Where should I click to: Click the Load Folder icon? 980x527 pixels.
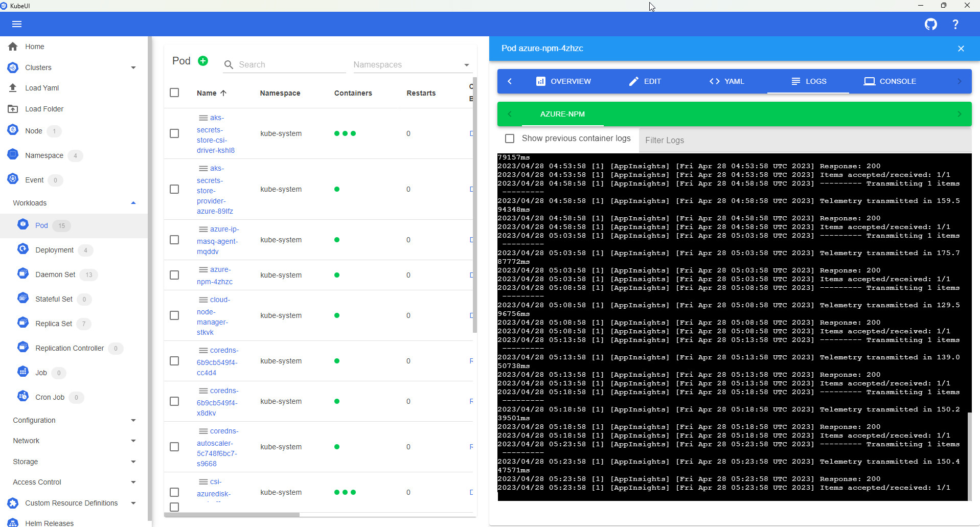pyautogui.click(x=13, y=109)
